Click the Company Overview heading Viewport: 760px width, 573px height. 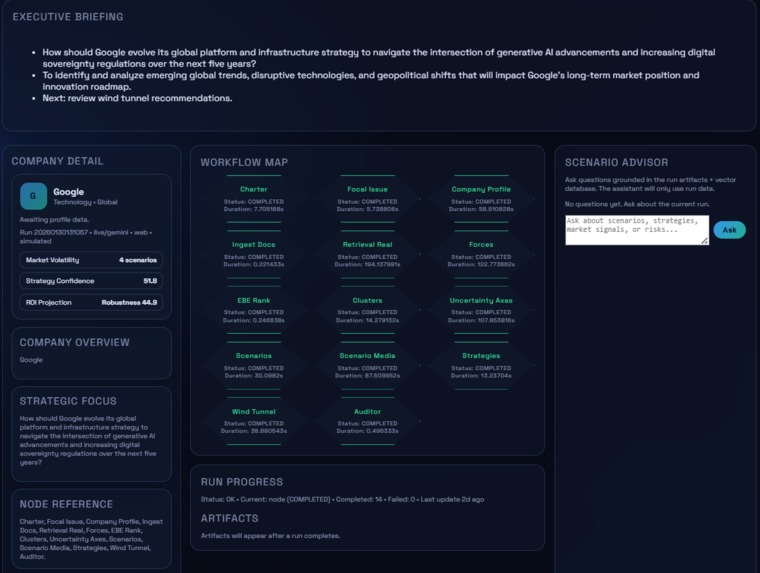click(x=75, y=343)
